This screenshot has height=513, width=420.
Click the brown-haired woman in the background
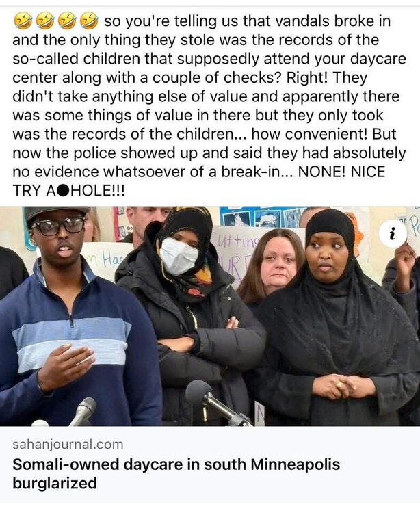click(x=275, y=262)
